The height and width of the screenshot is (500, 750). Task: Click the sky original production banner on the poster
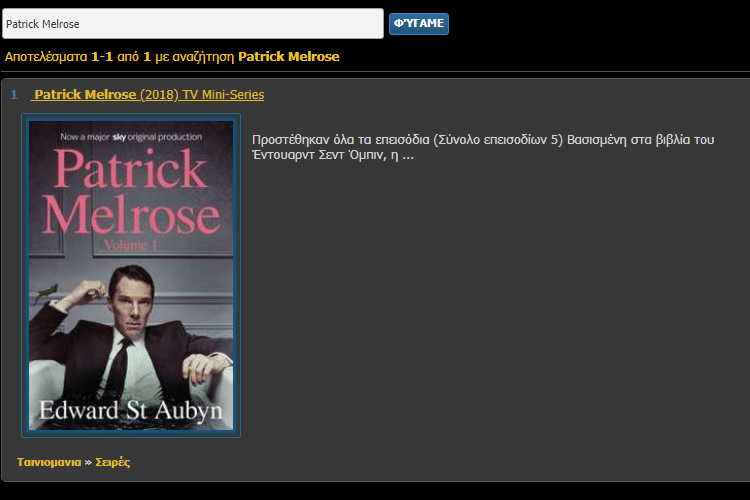131,137
